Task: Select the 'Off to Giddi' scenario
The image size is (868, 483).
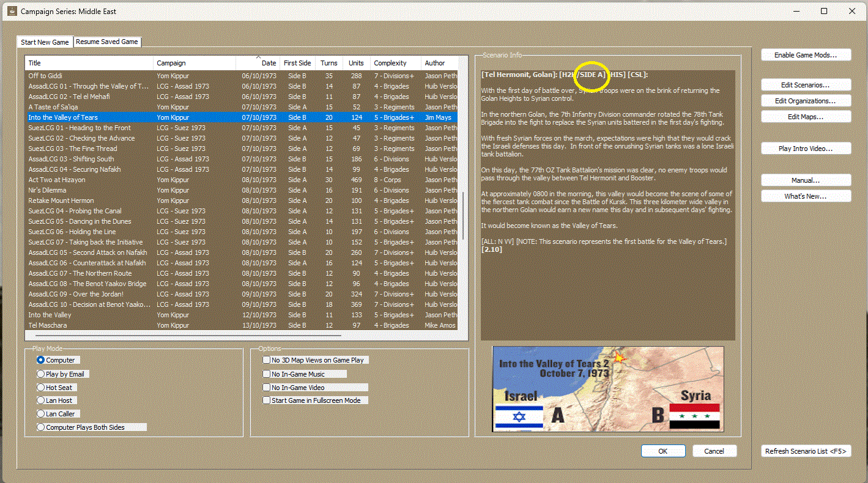Action: tap(242, 76)
